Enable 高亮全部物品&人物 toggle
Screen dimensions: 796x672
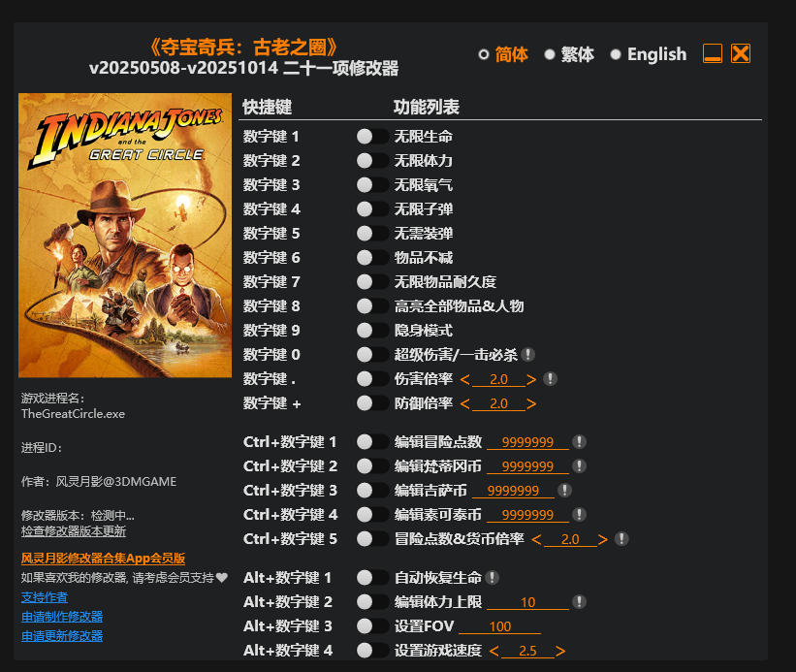(x=372, y=306)
